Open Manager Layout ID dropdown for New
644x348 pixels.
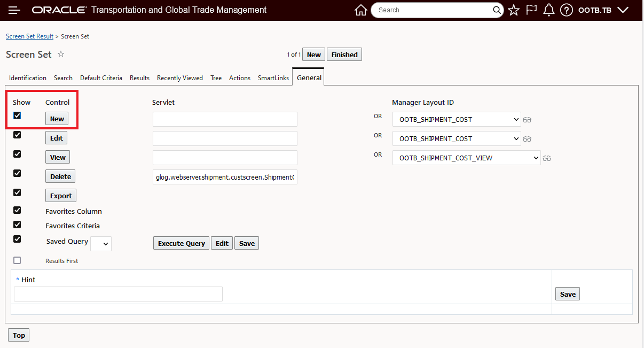click(x=457, y=119)
